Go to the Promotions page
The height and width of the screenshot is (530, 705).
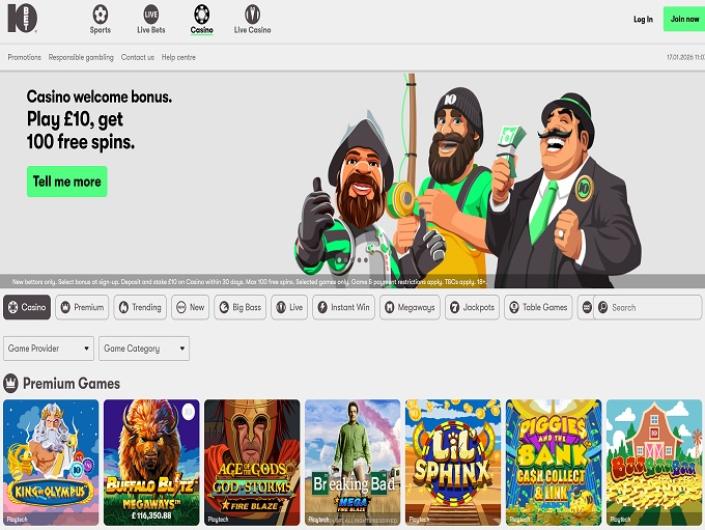tap(24, 57)
